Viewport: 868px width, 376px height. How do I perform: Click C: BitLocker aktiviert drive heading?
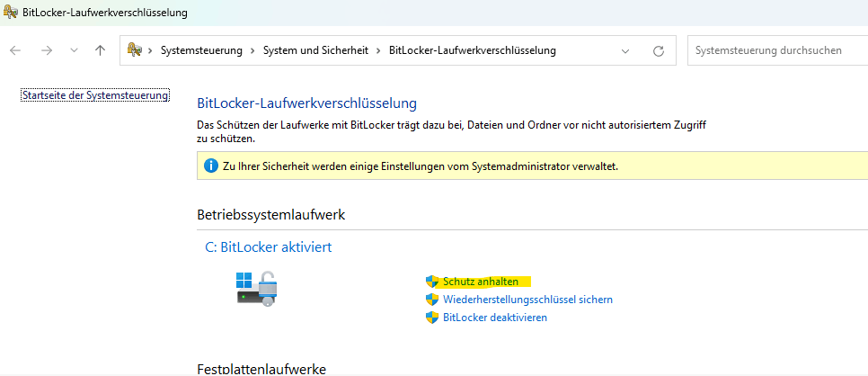pos(269,246)
